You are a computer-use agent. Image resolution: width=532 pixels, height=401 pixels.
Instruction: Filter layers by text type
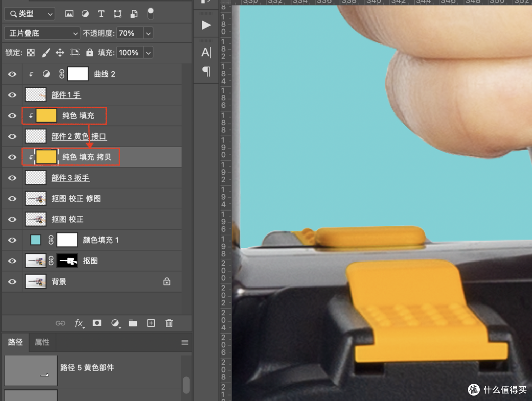[x=101, y=14]
